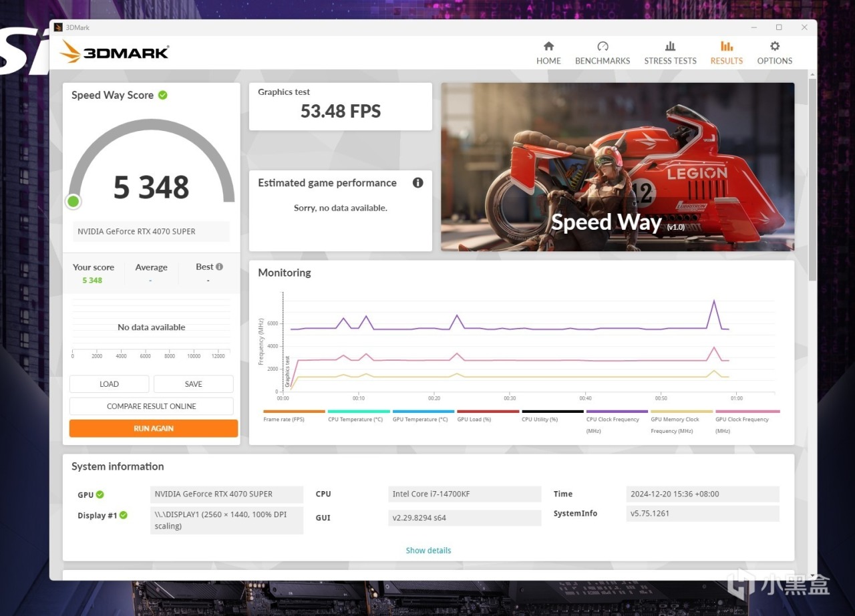The height and width of the screenshot is (616, 855).
Task: Click the green check beside Display #1
Action: [x=124, y=515]
